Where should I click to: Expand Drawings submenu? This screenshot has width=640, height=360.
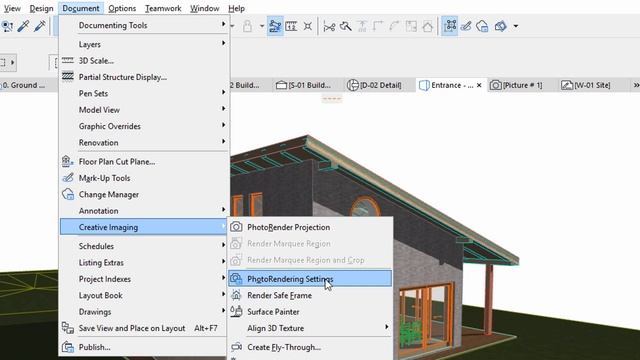pyautogui.click(x=144, y=311)
